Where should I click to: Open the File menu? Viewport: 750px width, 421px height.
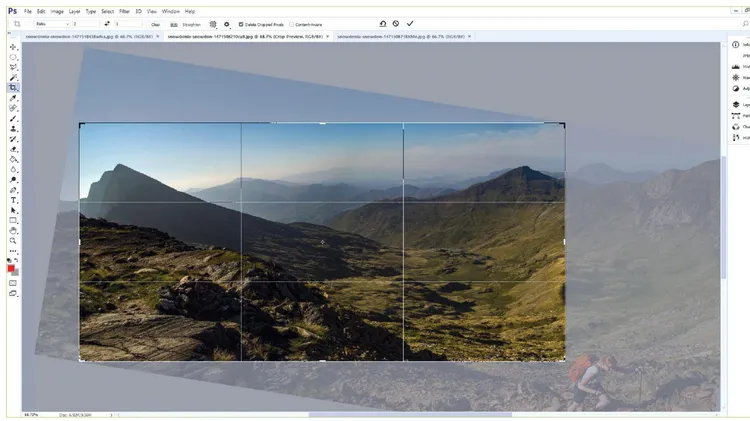pyautogui.click(x=28, y=11)
